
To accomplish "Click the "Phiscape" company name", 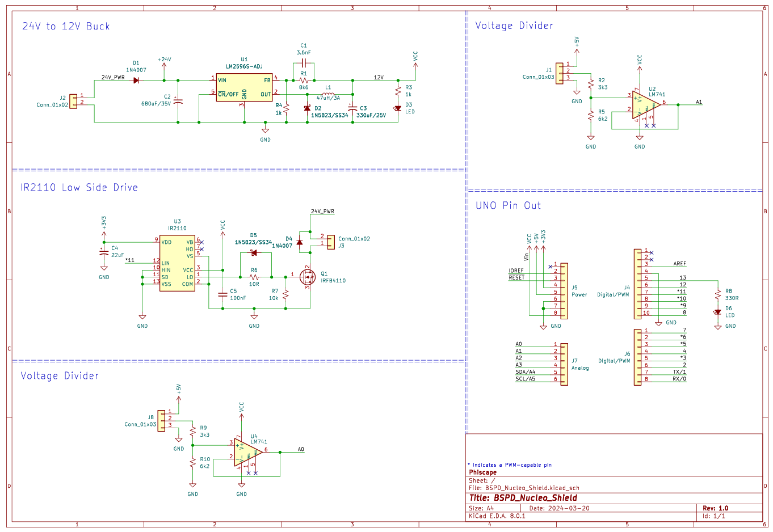I will coord(482,472).
